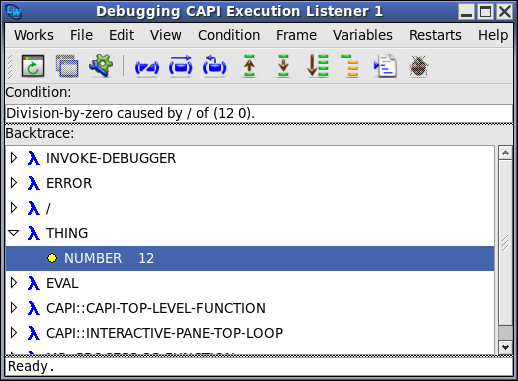Click the Continue toolbar icon
518x381 pixels.
click(181, 66)
